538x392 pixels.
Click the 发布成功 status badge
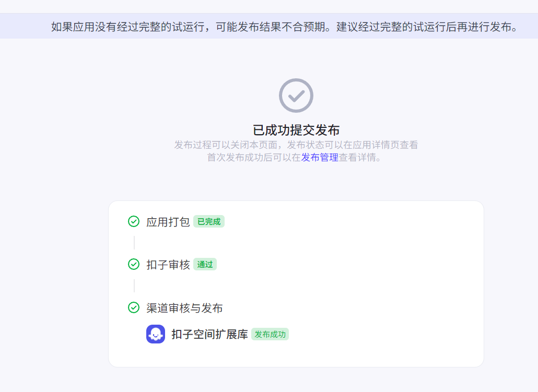point(270,334)
